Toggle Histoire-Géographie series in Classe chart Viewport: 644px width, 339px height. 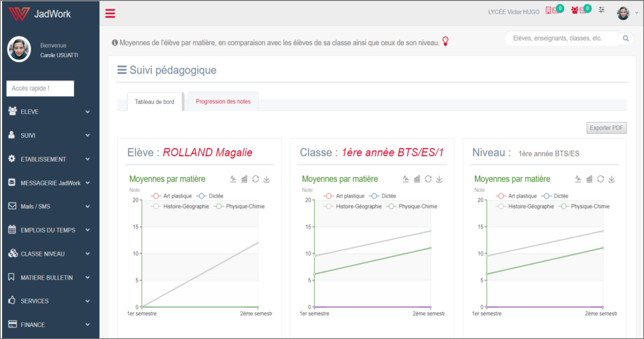[352, 206]
